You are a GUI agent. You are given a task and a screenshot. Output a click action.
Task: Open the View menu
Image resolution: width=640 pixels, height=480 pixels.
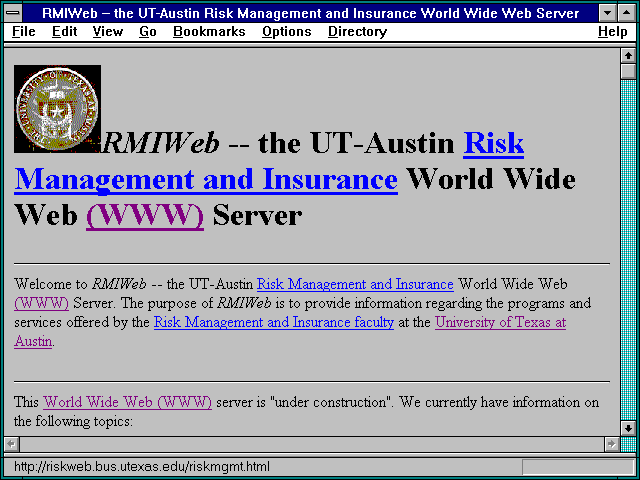108,31
